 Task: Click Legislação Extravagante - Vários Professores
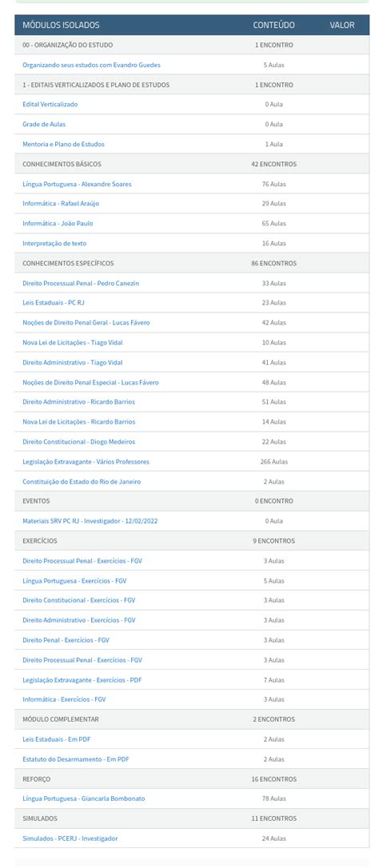(x=86, y=462)
